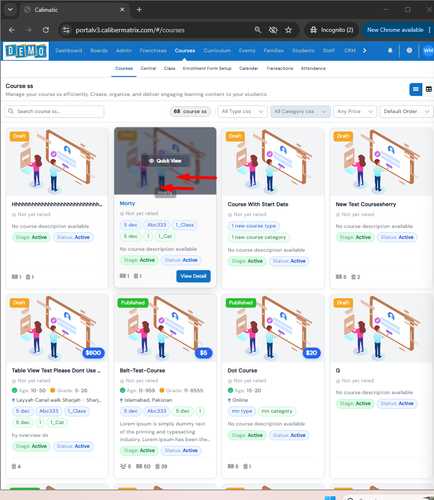Screen dimensions: 434x500
Task: Bookmark this page with star icon
Action: 288,30
